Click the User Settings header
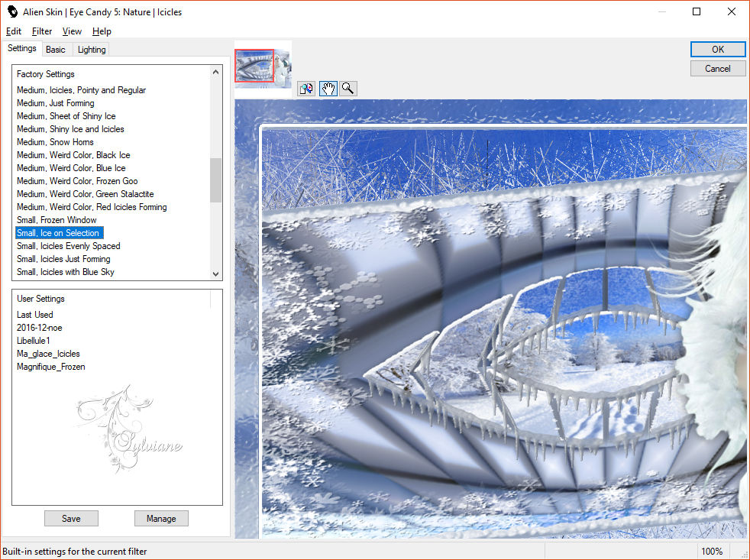Screen dimensions: 750x560 coord(40,298)
